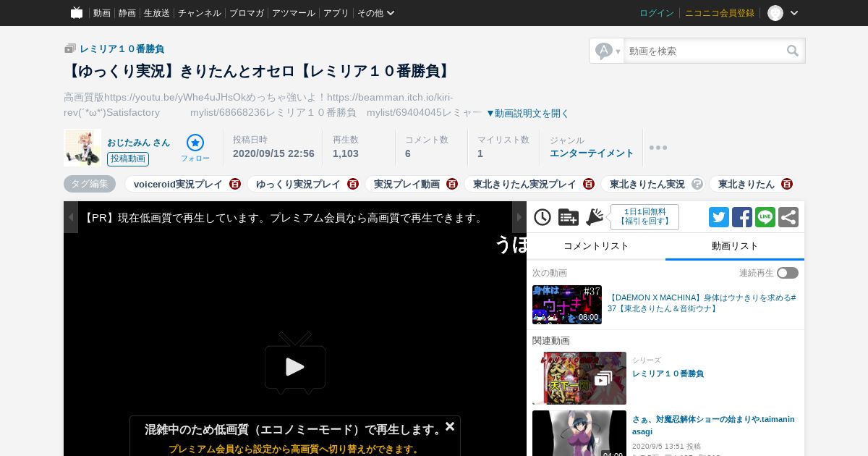The width and height of the screenshot is (868, 456).
Task: Click the プレミアム会員なら設定から高画質へ切り替え link
Action: pos(295,449)
